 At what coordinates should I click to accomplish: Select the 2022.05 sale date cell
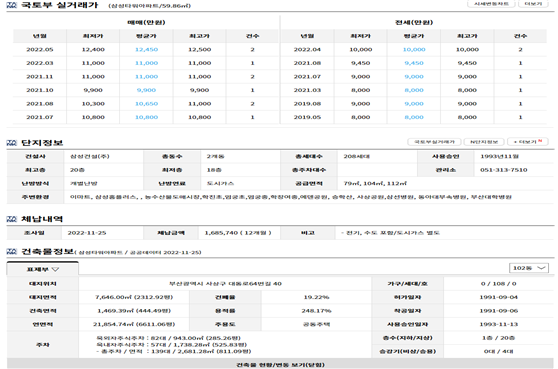[x=40, y=49]
